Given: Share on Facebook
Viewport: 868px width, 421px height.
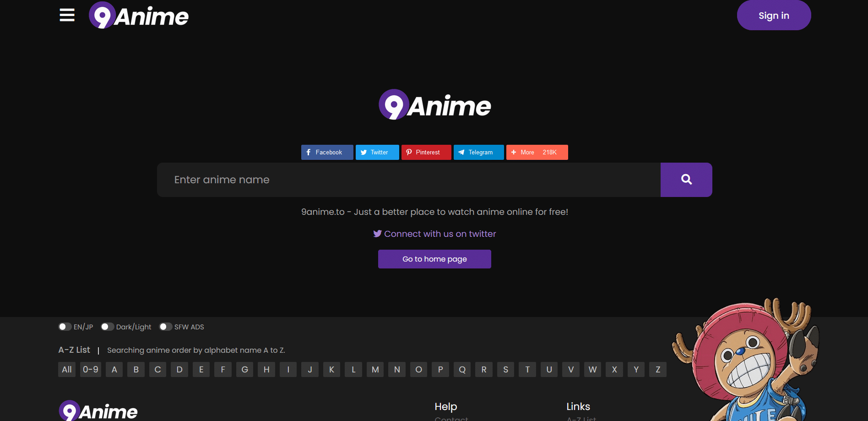Looking at the screenshot, I should tap(327, 152).
